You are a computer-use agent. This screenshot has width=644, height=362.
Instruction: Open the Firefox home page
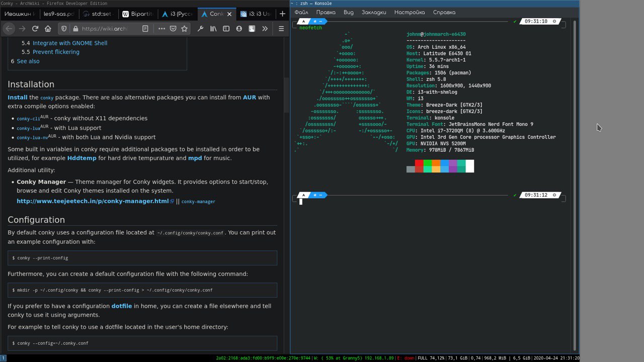coord(48,29)
